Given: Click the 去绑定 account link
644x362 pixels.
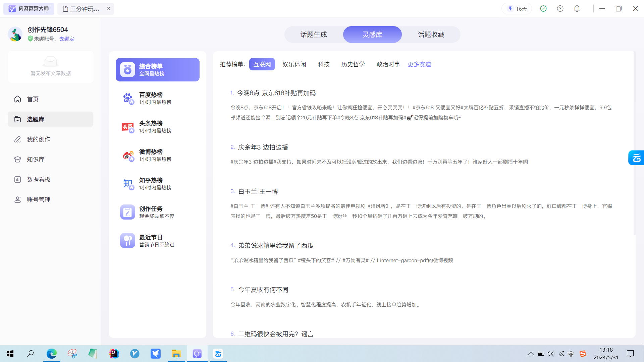Looking at the screenshot, I should tap(67, 39).
